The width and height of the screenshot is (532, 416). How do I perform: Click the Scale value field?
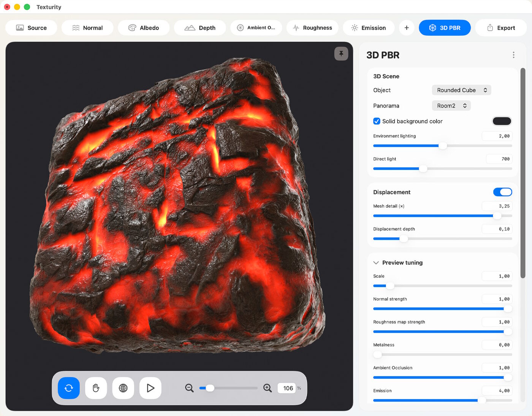tap(497, 276)
